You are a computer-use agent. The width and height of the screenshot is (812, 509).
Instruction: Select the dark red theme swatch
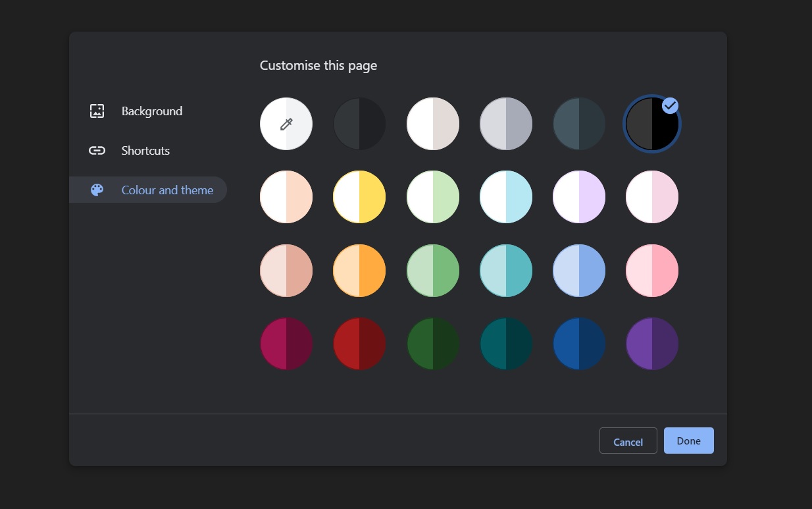click(359, 344)
